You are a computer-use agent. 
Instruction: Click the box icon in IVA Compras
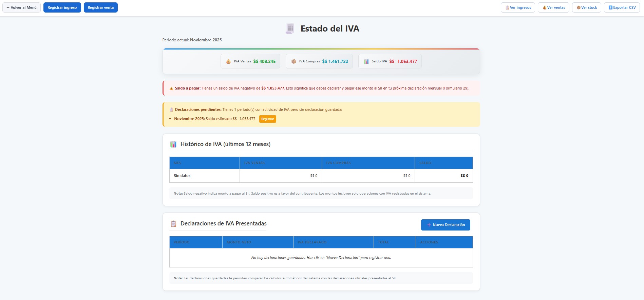tap(294, 61)
